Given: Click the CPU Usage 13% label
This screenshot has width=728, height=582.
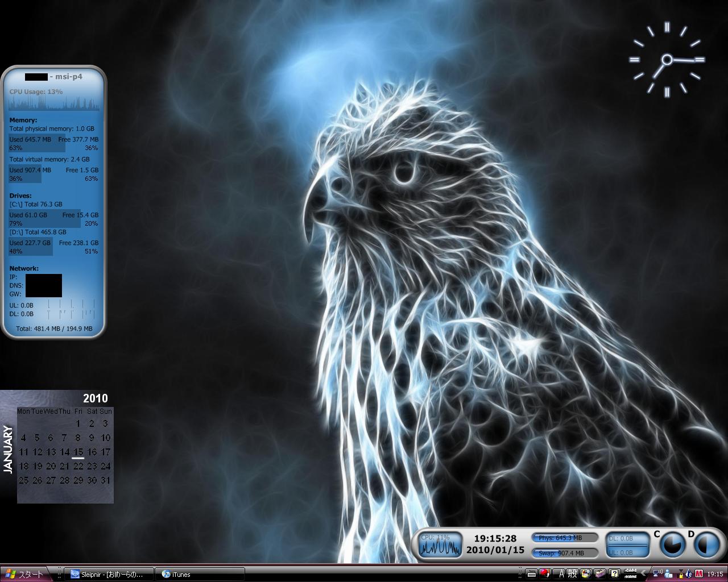Looking at the screenshot, I should [x=36, y=92].
